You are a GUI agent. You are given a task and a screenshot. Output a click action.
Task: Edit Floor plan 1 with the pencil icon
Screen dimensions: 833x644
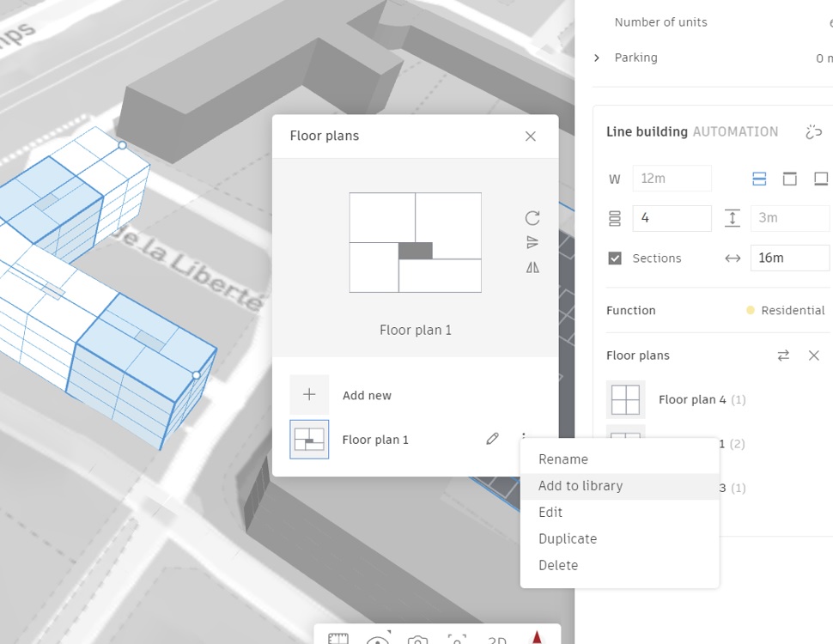click(492, 439)
